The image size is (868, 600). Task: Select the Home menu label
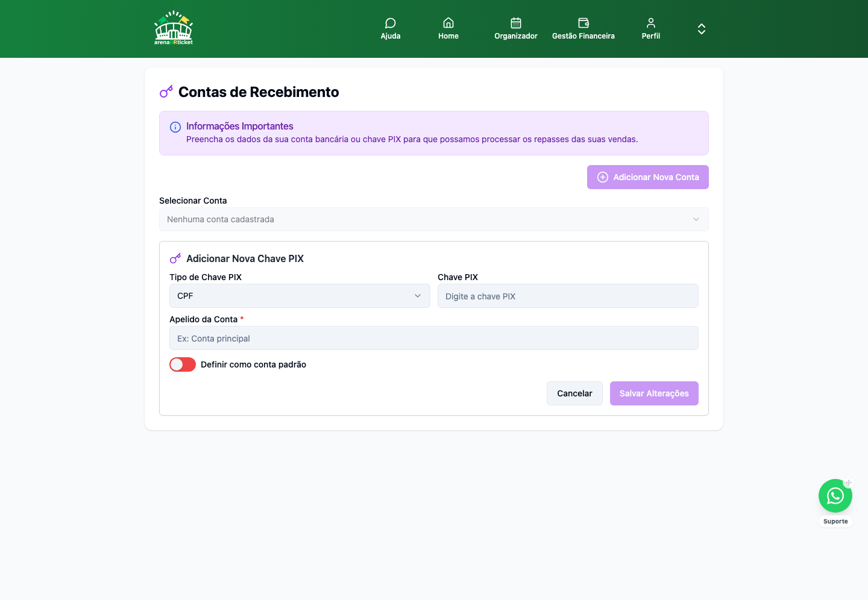[x=448, y=36]
